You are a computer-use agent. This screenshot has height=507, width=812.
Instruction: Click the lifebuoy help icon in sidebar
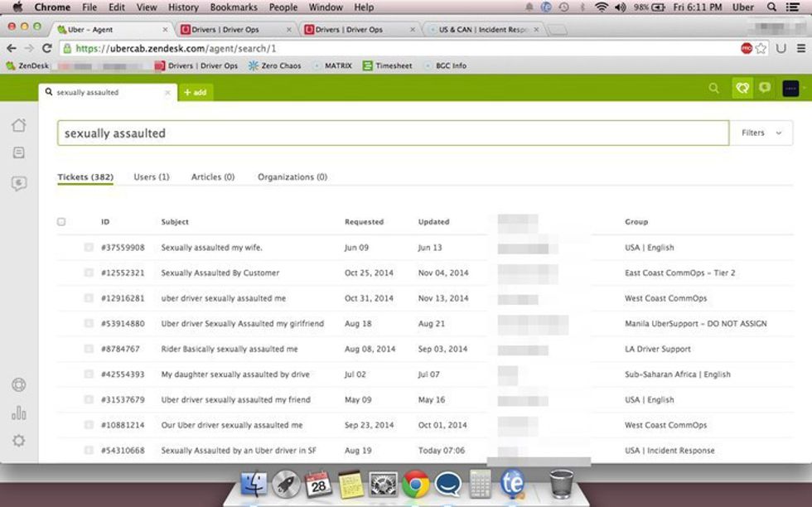18,385
